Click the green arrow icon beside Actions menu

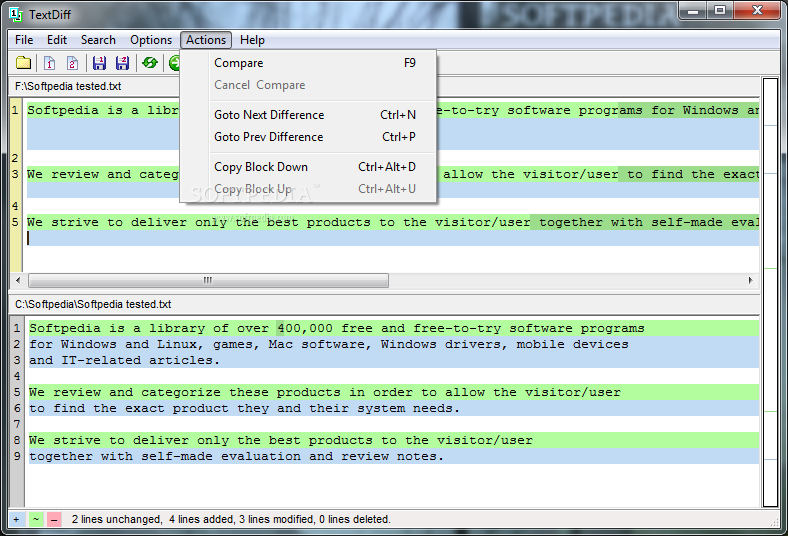coord(174,63)
